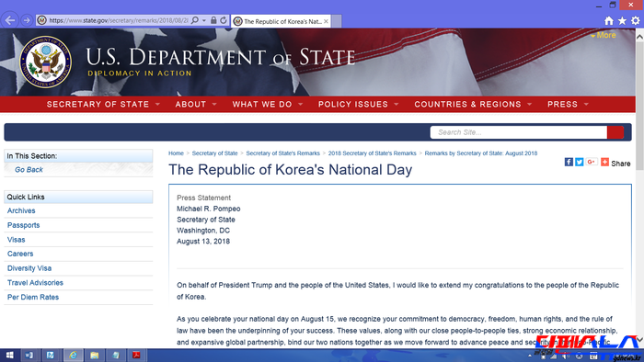Viewport: 644px width, 362px height.
Task: Click Secretary of State breadcrumb link
Action: [x=214, y=153]
